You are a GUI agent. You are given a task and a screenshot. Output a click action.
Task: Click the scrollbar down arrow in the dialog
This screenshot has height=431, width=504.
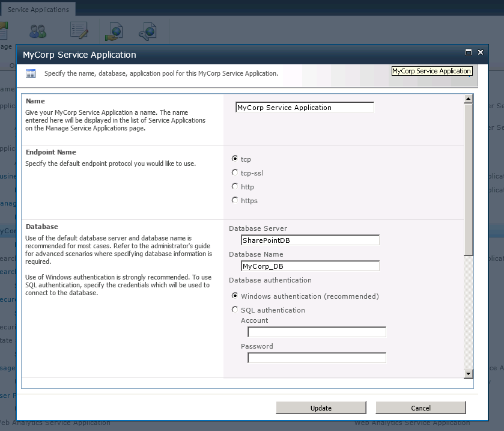[469, 374]
